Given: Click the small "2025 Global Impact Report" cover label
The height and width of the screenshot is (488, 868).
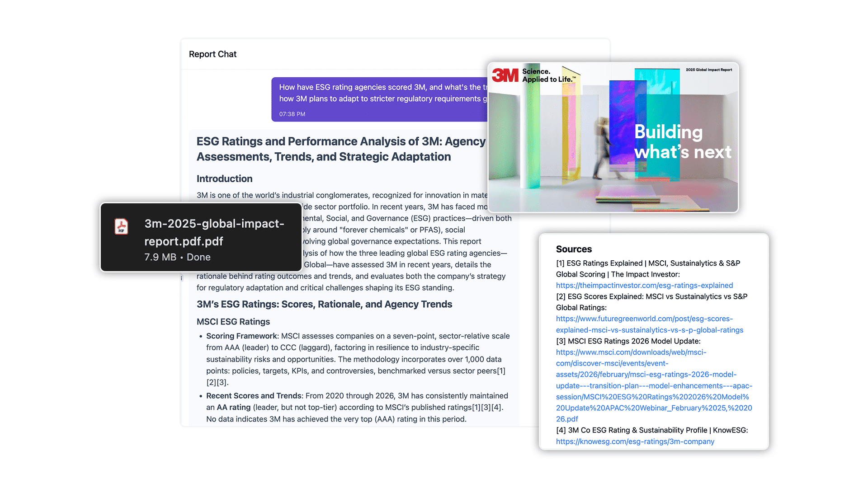Looking at the screenshot, I should 709,70.
